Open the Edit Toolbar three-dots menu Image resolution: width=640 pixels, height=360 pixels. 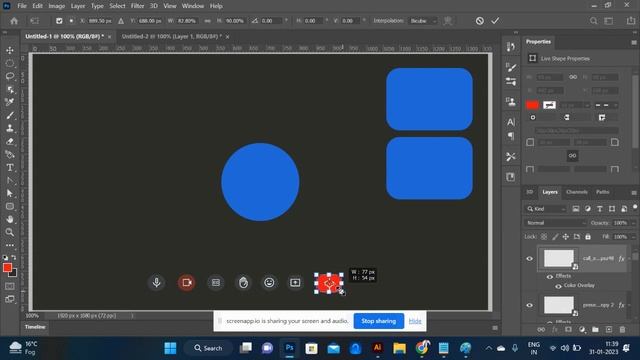pyautogui.click(x=10, y=245)
